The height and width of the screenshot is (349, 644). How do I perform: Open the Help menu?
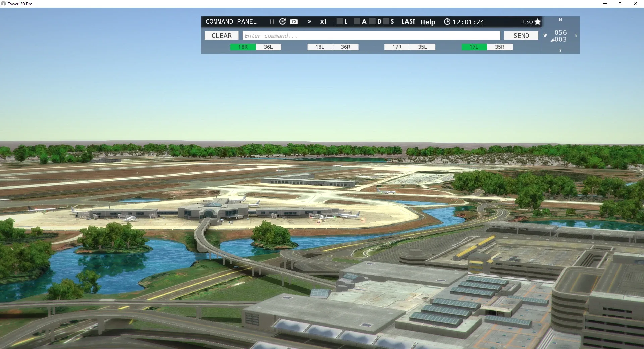pos(428,22)
